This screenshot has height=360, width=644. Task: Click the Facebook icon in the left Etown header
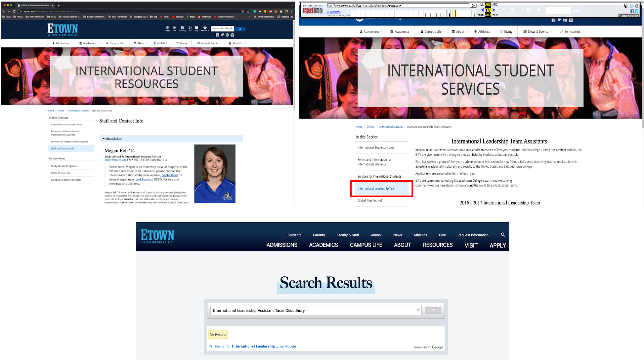click(218, 35)
